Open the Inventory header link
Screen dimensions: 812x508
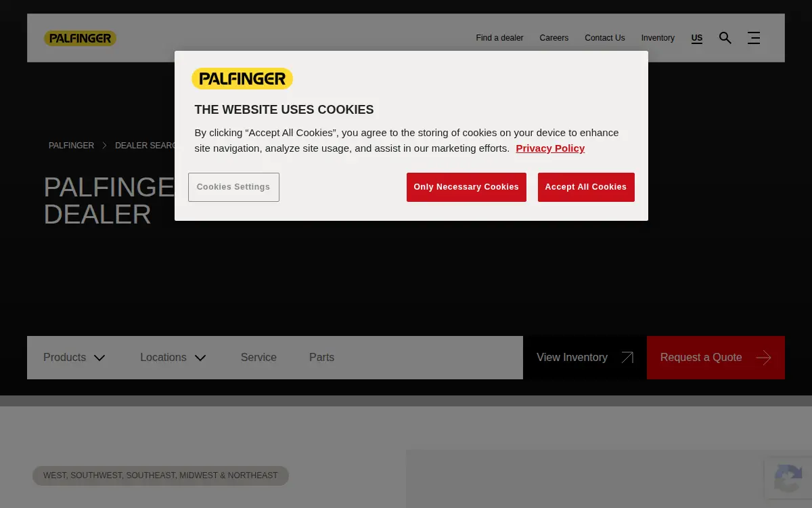pos(658,38)
